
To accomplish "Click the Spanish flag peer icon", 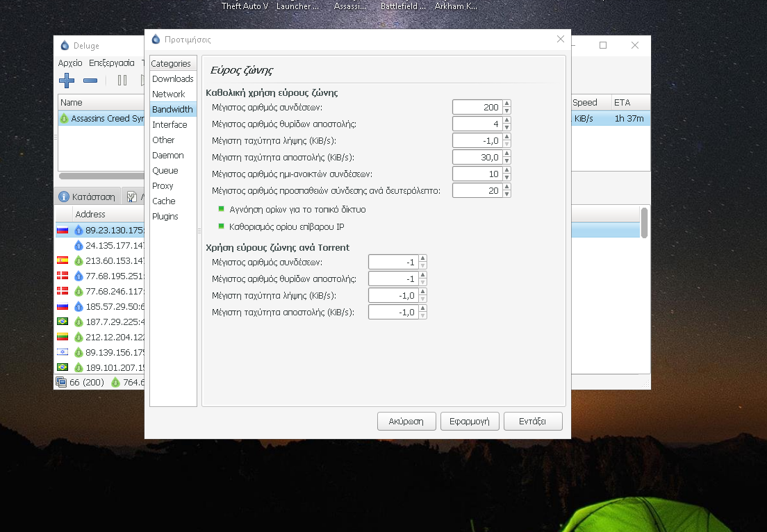I will [62, 260].
